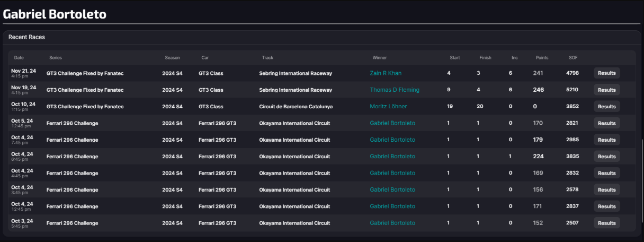Open Results for Oct 4 4:45 pm race

606,173
